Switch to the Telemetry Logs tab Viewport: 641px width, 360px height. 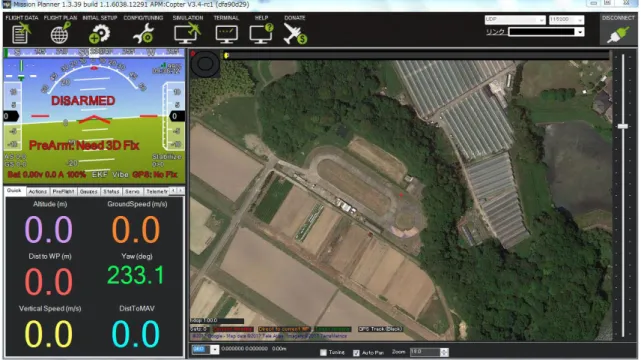[157, 191]
